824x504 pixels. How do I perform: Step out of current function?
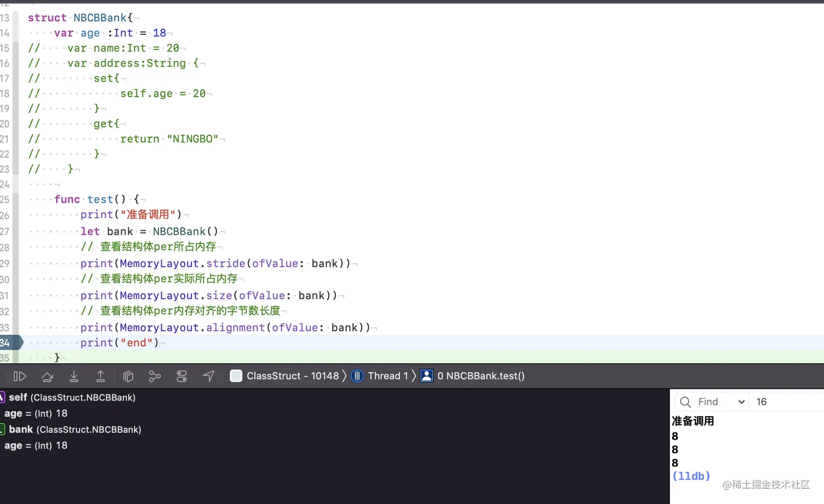(x=101, y=376)
